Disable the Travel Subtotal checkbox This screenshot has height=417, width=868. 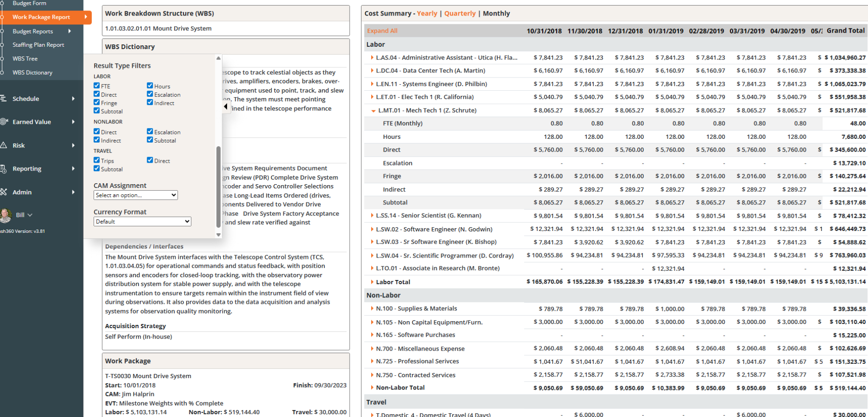click(97, 169)
